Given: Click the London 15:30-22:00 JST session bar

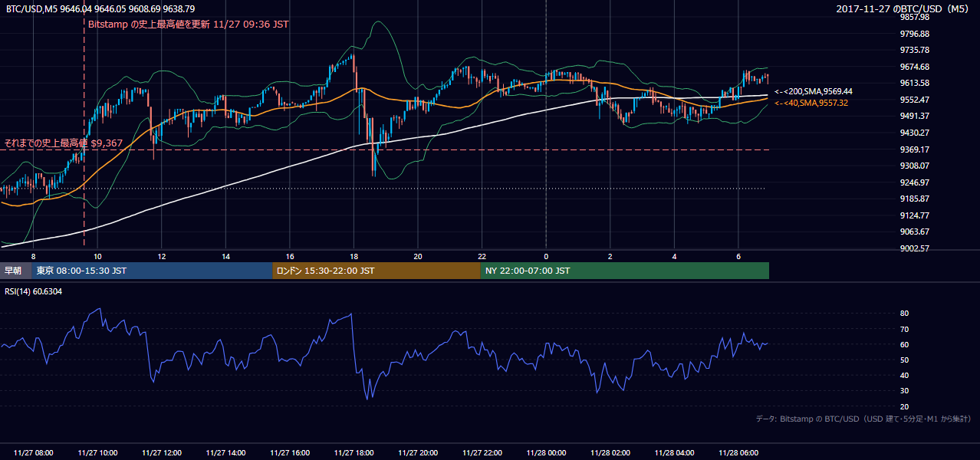Looking at the screenshot, I should tap(376, 271).
